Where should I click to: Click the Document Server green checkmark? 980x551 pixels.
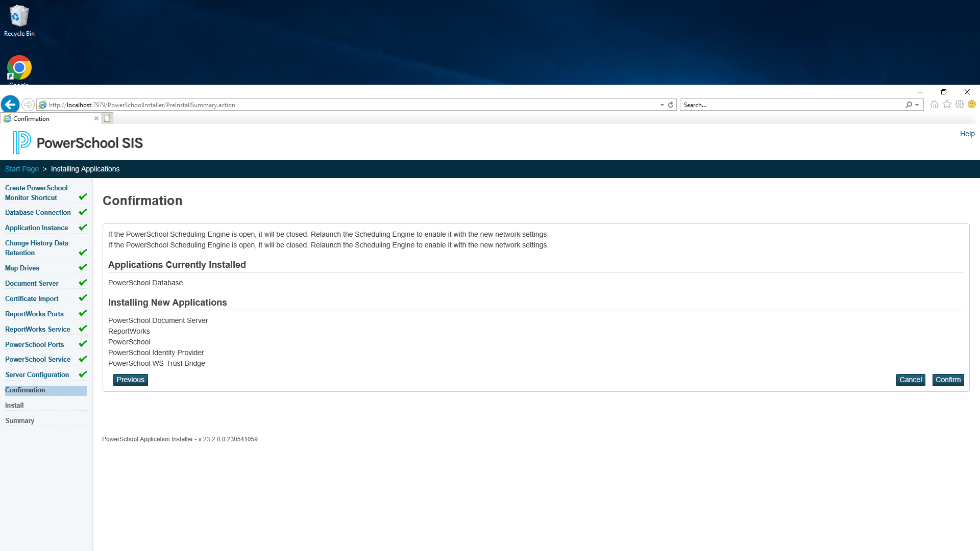(83, 283)
